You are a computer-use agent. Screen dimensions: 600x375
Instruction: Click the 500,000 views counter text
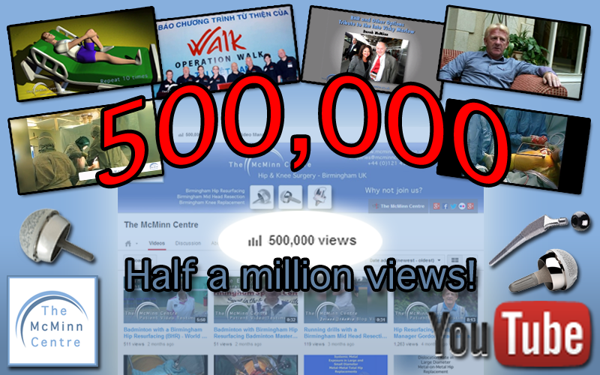coord(312,241)
